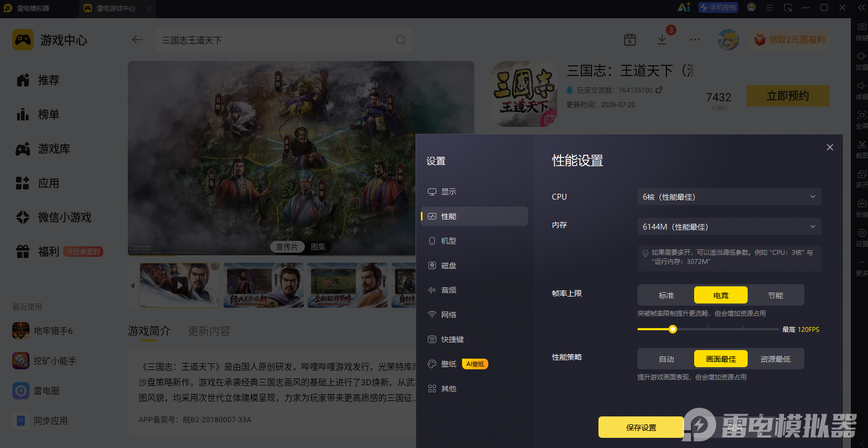868x448 pixels.
Task: Open the three-dot more options in Game Center
Action: (x=695, y=40)
